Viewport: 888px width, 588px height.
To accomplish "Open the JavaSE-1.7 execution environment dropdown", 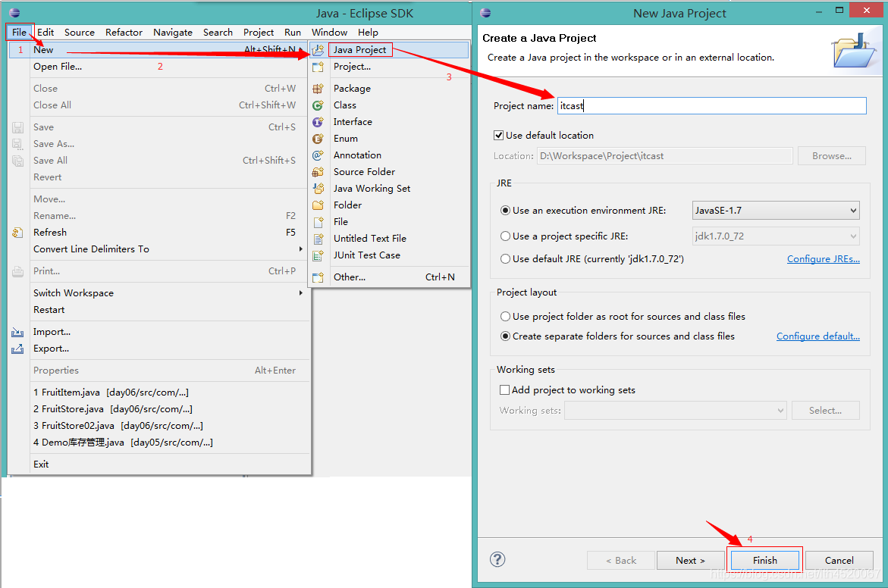I will [x=775, y=211].
